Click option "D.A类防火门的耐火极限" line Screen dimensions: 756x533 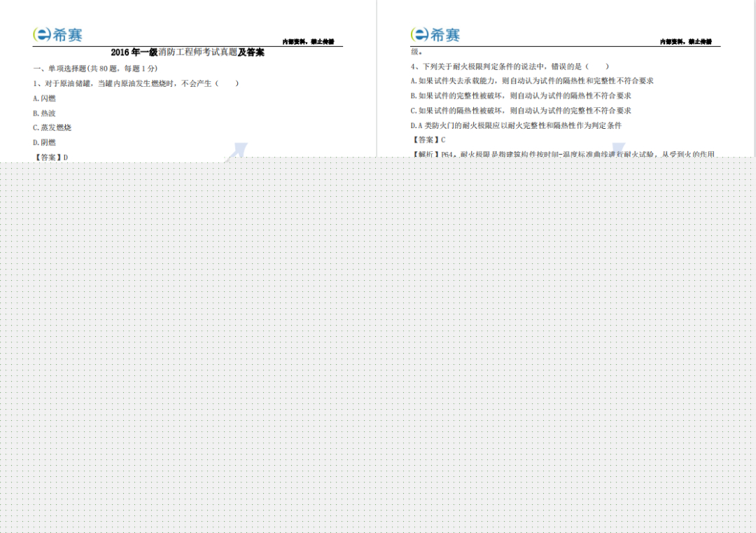(516, 125)
